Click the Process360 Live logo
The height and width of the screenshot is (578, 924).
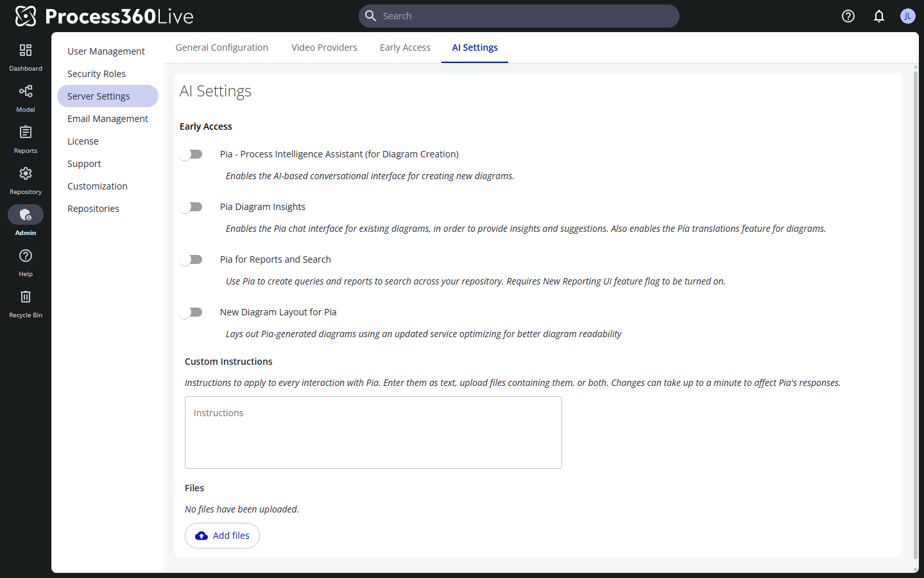(104, 16)
